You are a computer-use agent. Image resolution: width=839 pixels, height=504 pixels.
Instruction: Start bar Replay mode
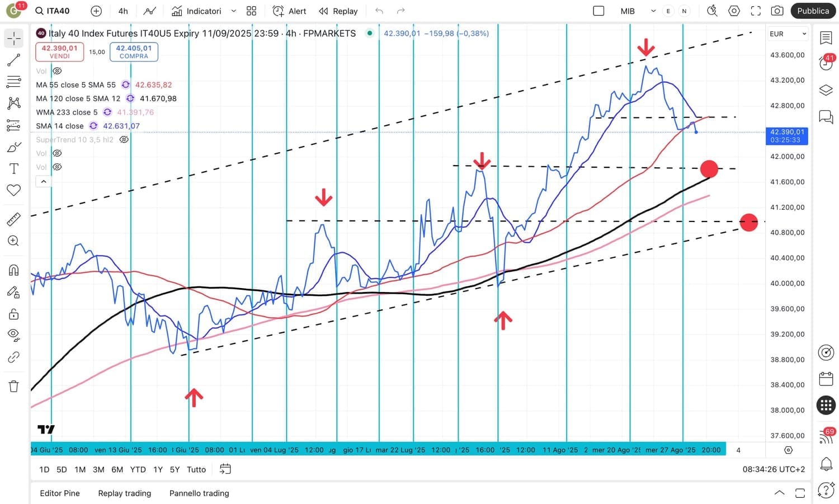(x=338, y=11)
